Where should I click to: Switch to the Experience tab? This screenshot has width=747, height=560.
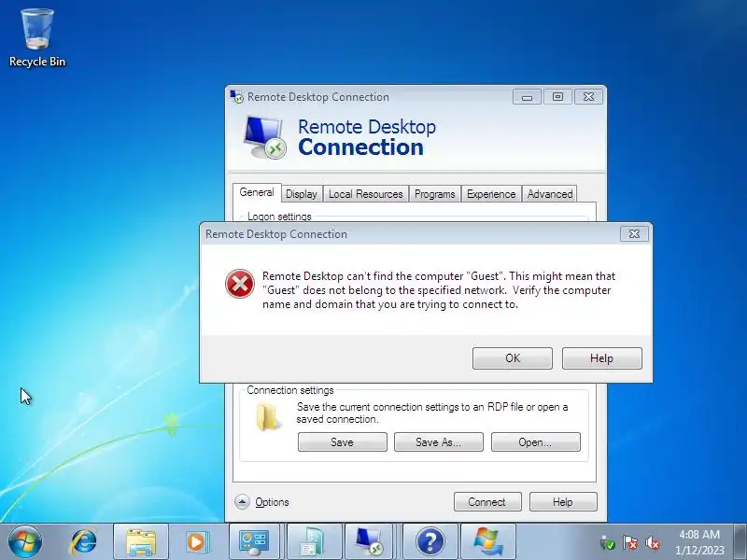[x=491, y=194]
